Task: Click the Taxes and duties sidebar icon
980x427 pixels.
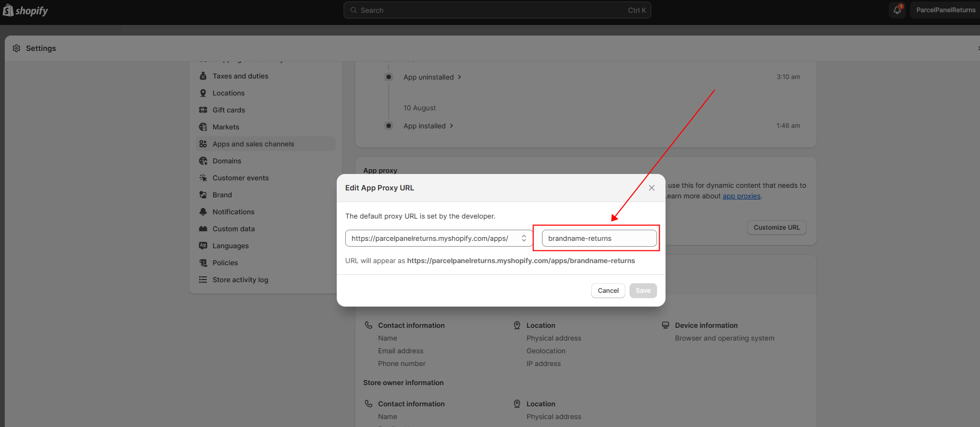Action: [203, 76]
